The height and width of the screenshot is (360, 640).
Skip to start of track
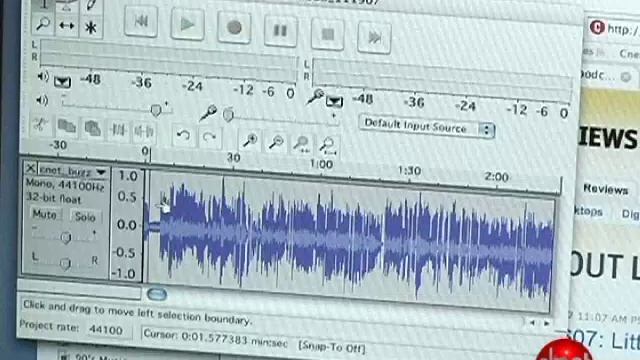[141, 21]
